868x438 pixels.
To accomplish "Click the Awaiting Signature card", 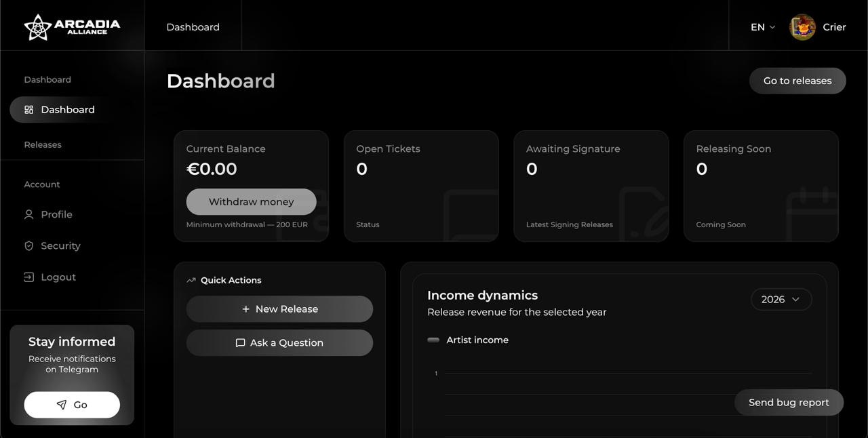I will (591, 186).
